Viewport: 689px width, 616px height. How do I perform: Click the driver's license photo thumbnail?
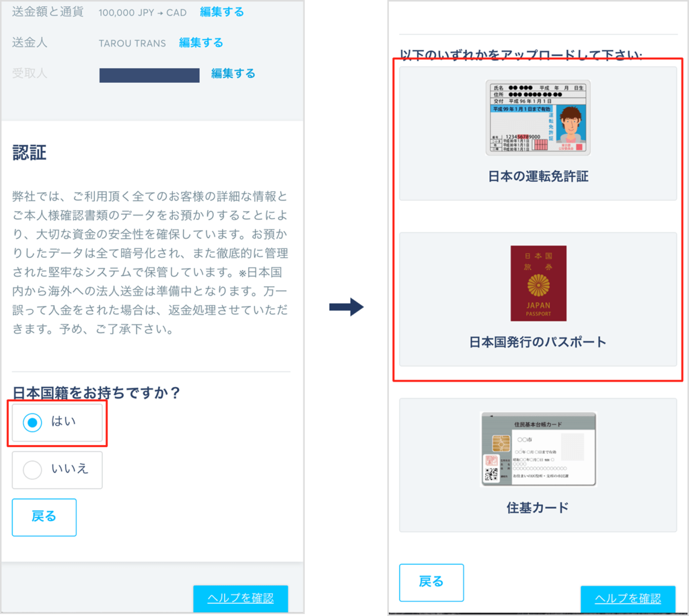coord(538,116)
